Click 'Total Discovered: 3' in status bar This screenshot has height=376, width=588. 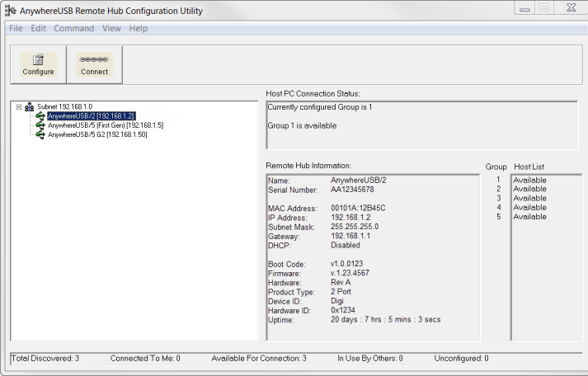pos(45,359)
